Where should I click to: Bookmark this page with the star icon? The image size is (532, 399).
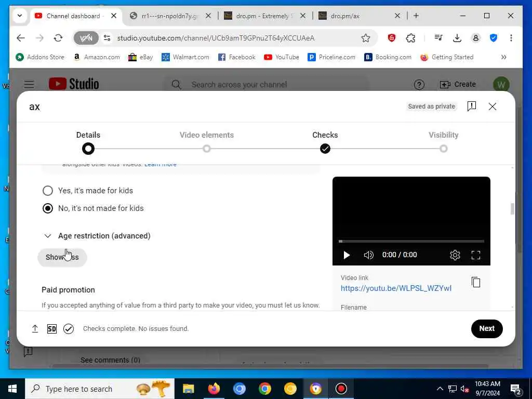click(365, 38)
